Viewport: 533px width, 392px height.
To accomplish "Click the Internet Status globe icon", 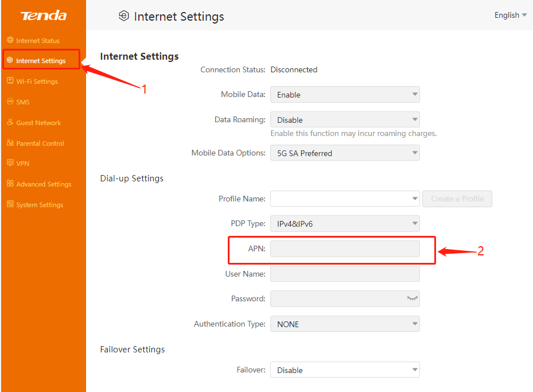I will (10, 40).
